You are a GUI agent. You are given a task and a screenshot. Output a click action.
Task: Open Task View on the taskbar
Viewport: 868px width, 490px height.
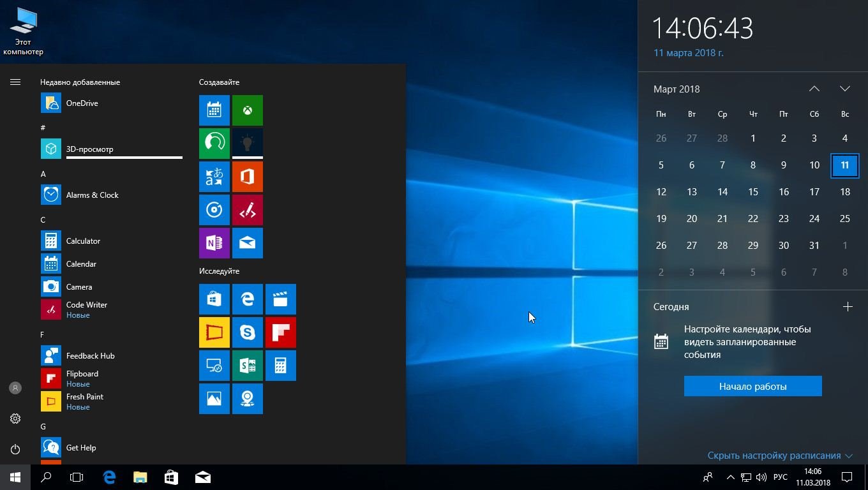pyautogui.click(x=77, y=477)
